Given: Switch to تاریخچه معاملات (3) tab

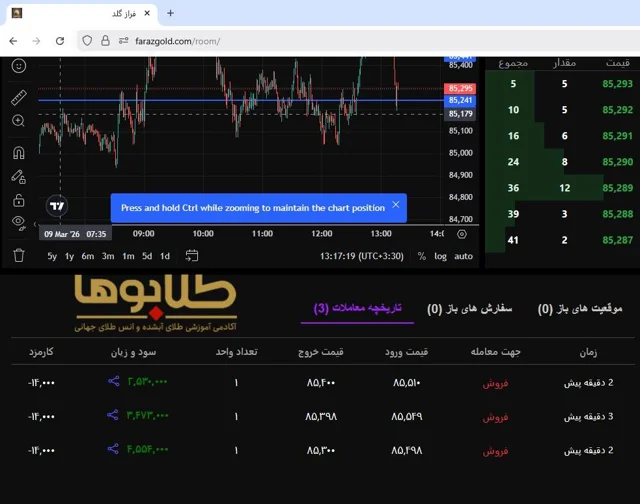Looking at the screenshot, I should tap(357, 308).
